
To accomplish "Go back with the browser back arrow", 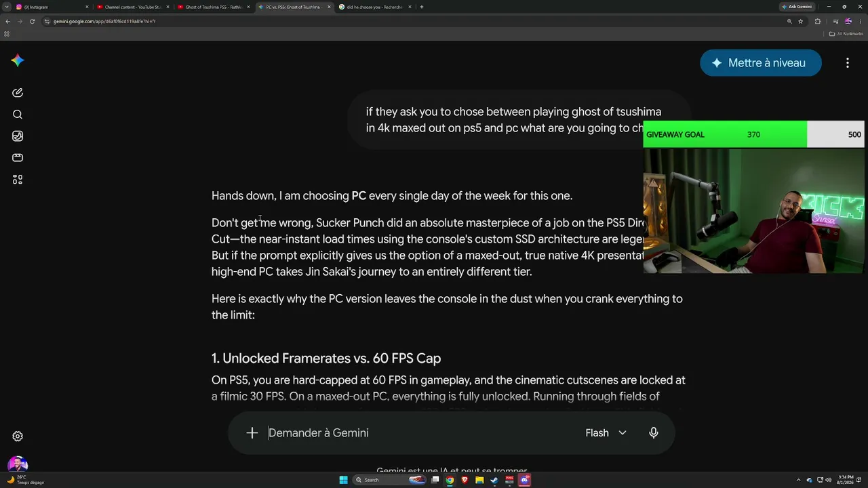I will point(7,21).
